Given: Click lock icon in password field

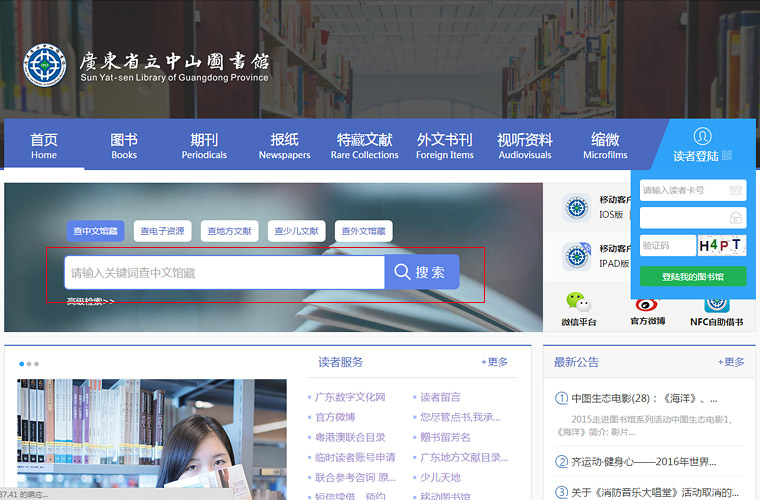Looking at the screenshot, I should 736,218.
